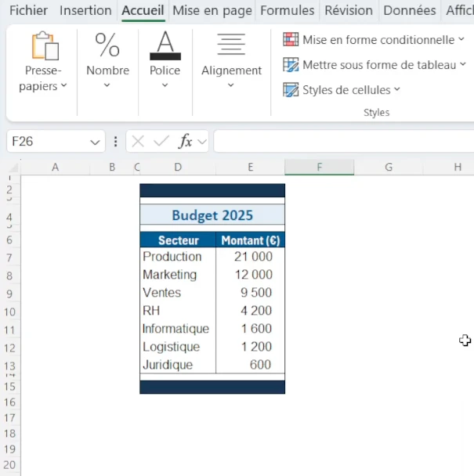Viewport: 474px width, 476px height.
Task: Click the Select All corner triangle
Action: (13, 168)
